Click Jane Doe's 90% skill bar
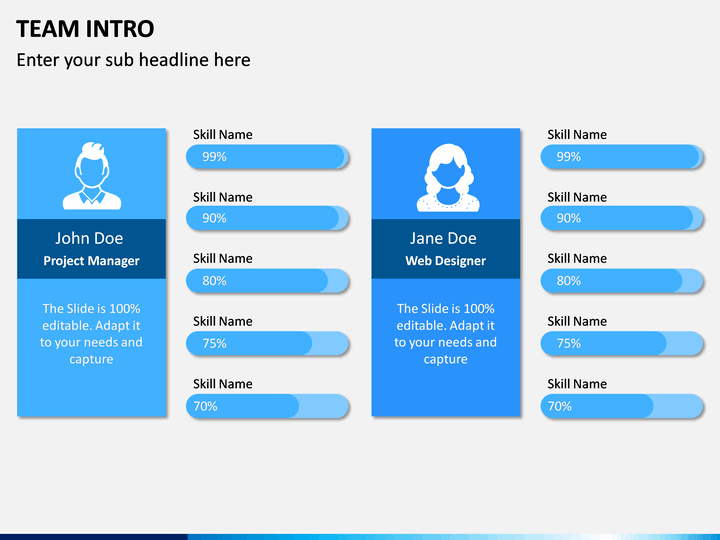 (622, 218)
